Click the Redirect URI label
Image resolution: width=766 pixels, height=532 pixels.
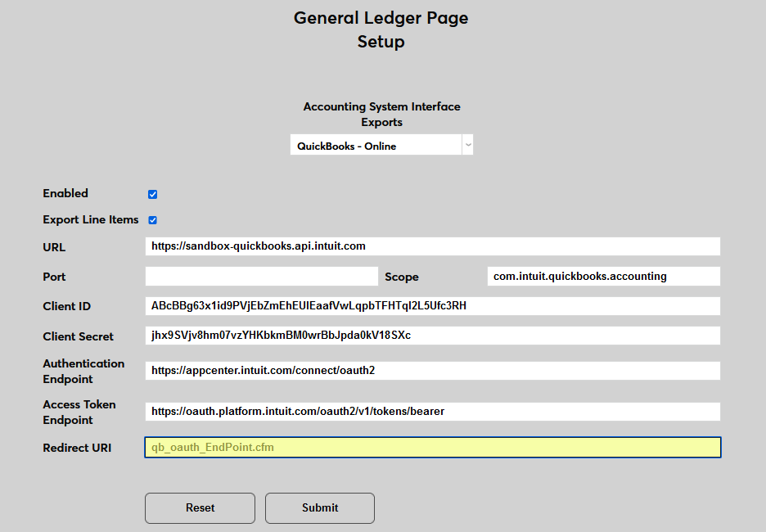77,448
